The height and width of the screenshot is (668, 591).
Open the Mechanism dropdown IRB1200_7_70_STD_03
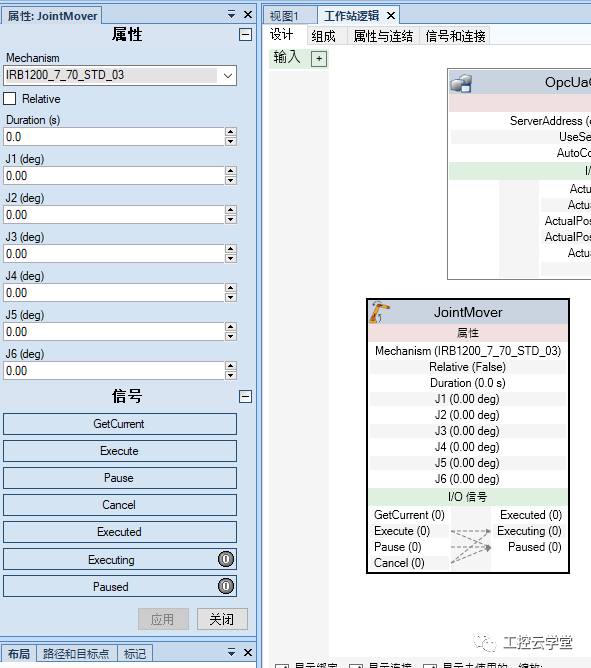pyautogui.click(x=228, y=76)
